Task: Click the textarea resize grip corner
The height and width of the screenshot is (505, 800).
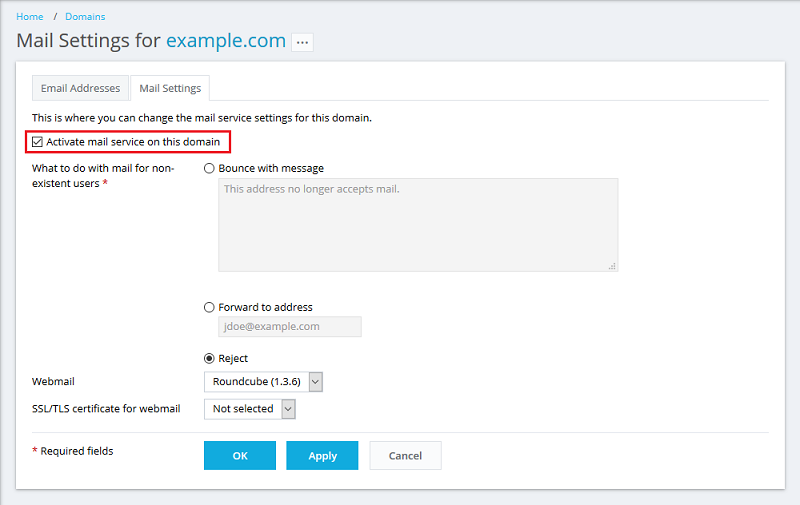Action: coord(612,266)
